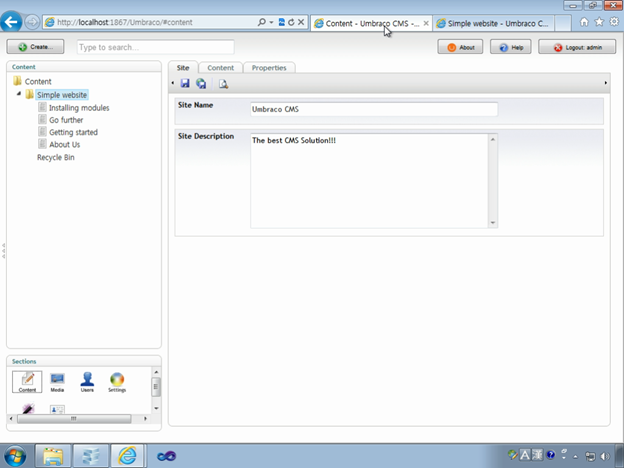Click the toolbar right scroll arrow
Image resolution: width=624 pixels, height=468 pixels.
click(606, 83)
